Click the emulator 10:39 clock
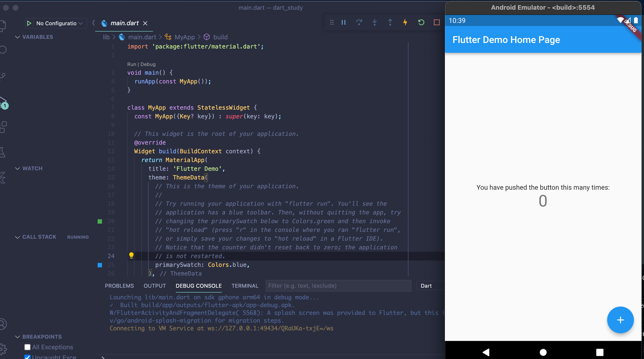The width and height of the screenshot is (644, 359). [457, 20]
